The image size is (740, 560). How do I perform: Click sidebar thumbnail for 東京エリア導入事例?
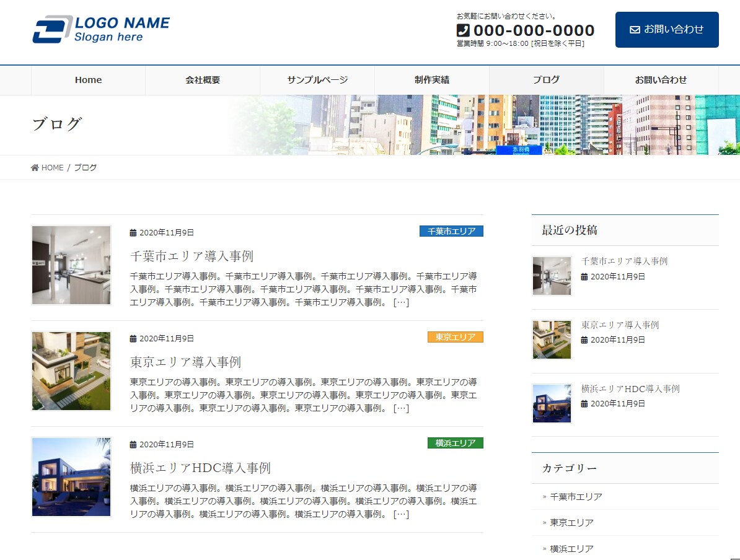click(552, 339)
